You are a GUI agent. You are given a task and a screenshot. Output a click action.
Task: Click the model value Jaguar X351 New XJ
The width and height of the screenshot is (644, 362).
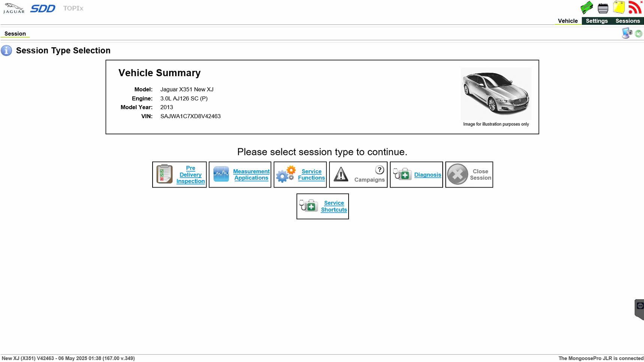[x=187, y=89]
